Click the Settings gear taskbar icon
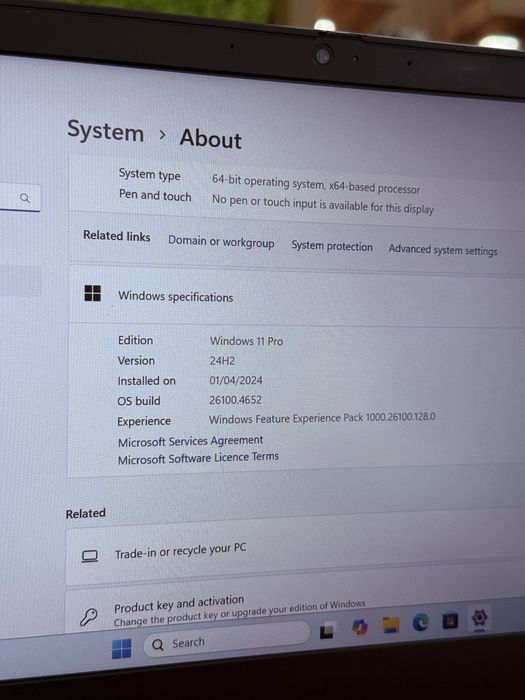525x700 pixels. click(x=479, y=618)
